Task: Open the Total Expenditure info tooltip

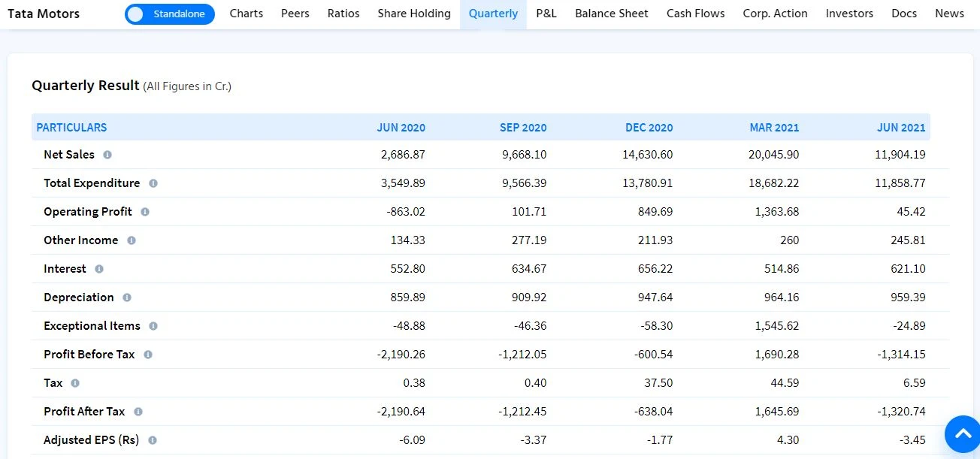Action: point(152,183)
